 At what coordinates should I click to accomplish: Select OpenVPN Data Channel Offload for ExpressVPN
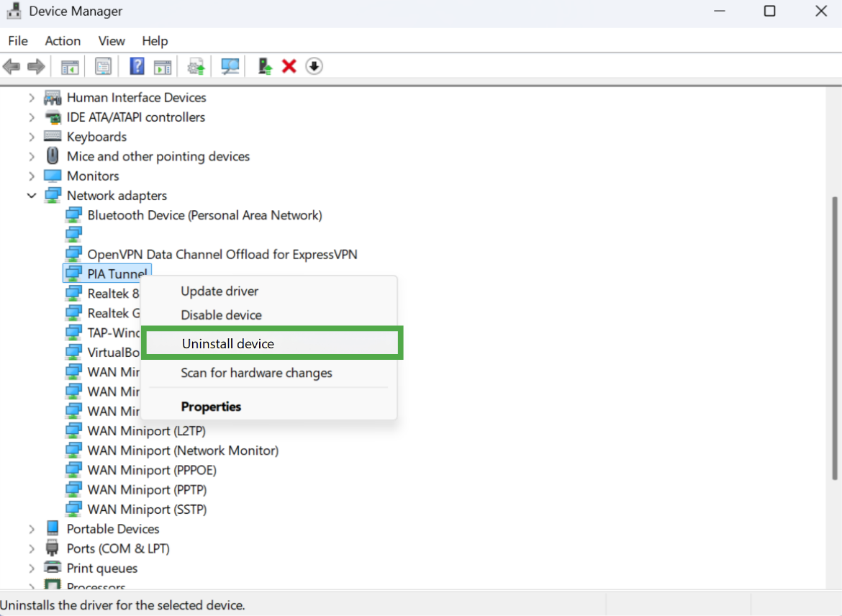[x=222, y=255]
